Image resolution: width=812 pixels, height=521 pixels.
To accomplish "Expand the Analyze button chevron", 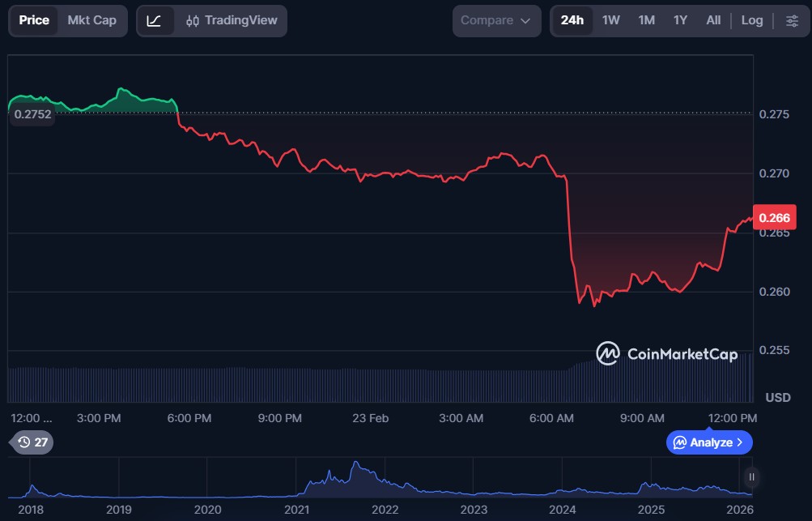I will [739, 442].
